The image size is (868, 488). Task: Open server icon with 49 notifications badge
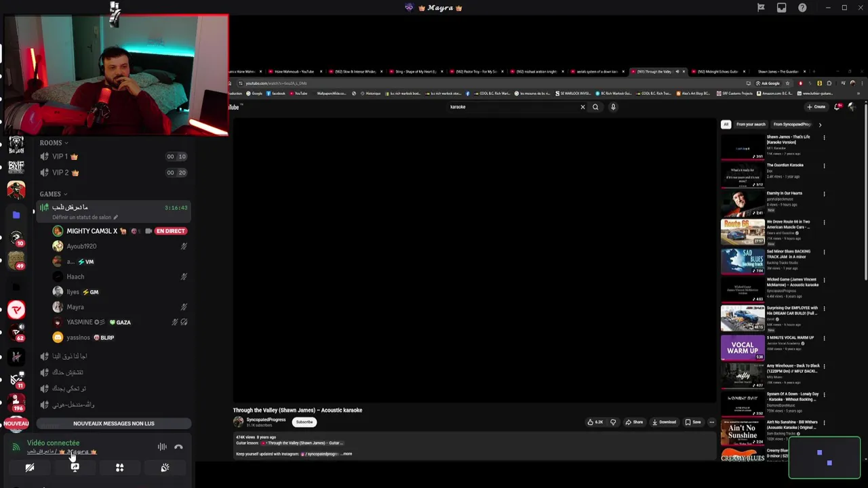[16, 260]
